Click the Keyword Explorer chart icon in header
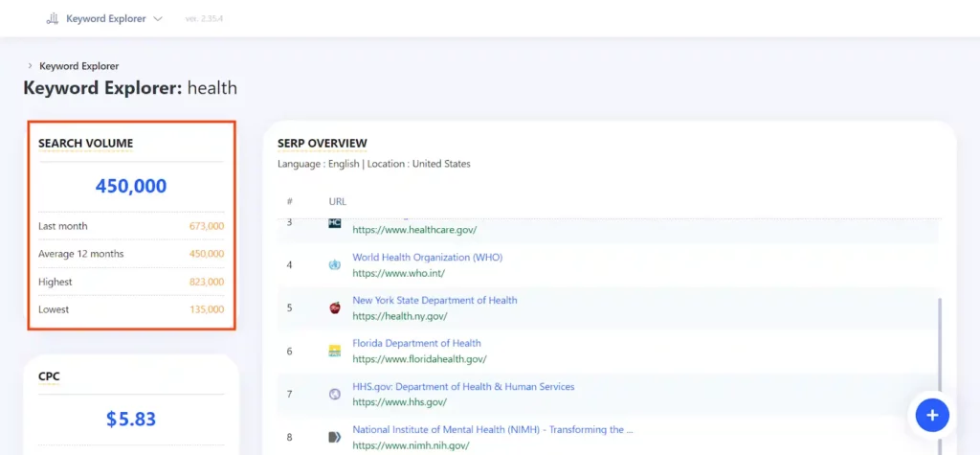This screenshot has height=455, width=980. click(x=52, y=19)
